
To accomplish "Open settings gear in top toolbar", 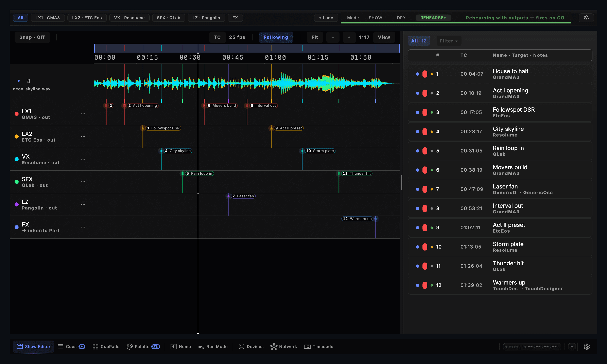I will (586, 18).
